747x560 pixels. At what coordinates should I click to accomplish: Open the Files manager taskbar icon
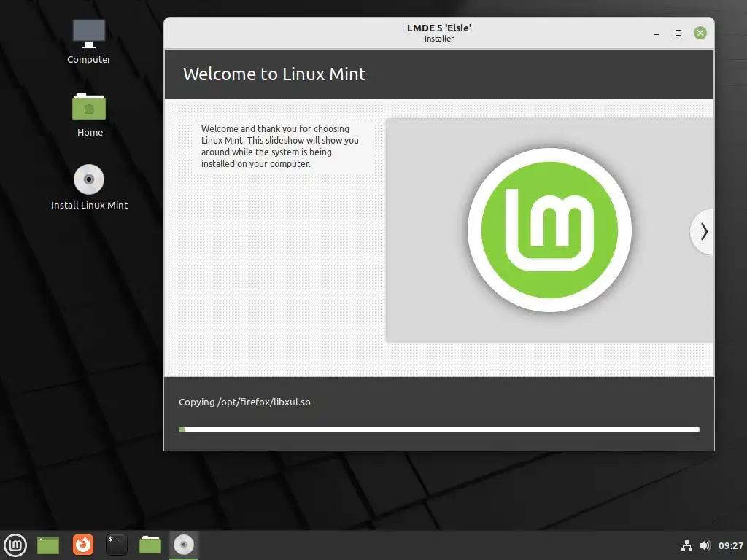150,545
